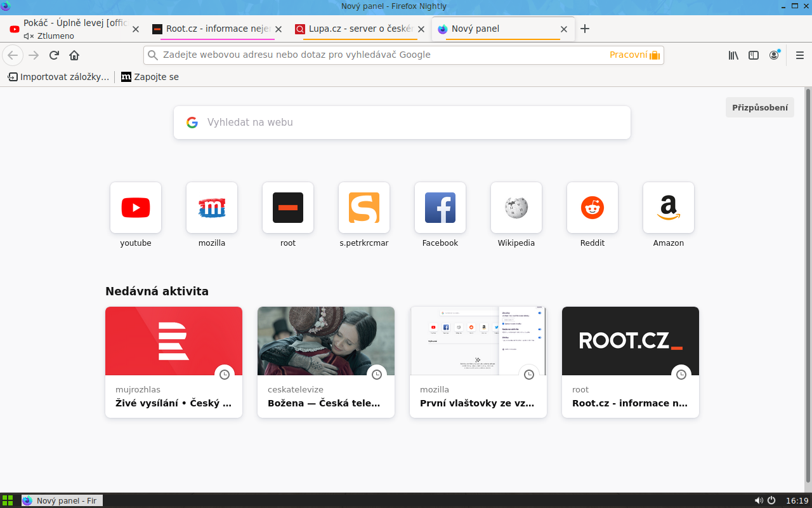Image resolution: width=812 pixels, height=508 pixels.
Task: Open the Importovat záložky bookmark
Action: (58, 77)
